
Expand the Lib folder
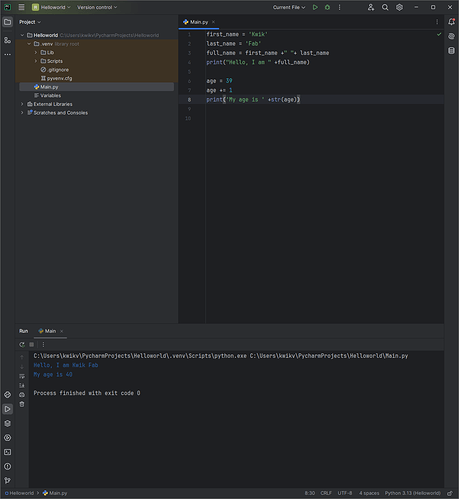pyautogui.click(x=36, y=53)
